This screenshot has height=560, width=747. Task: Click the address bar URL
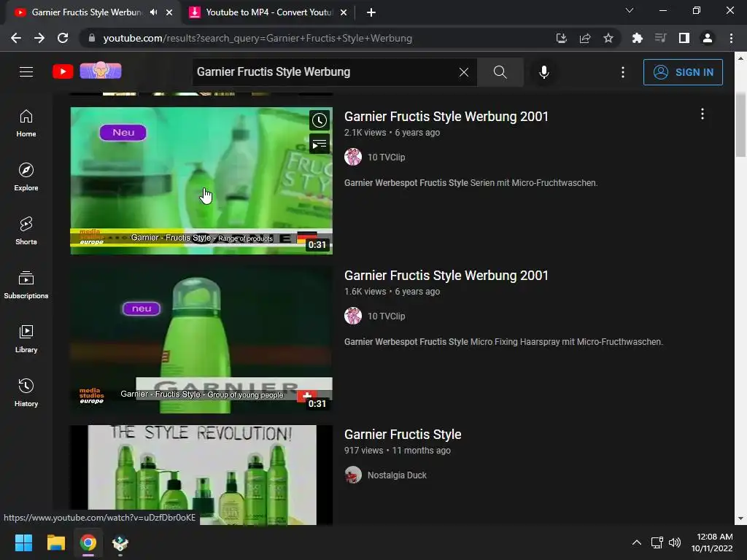[258, 38]
